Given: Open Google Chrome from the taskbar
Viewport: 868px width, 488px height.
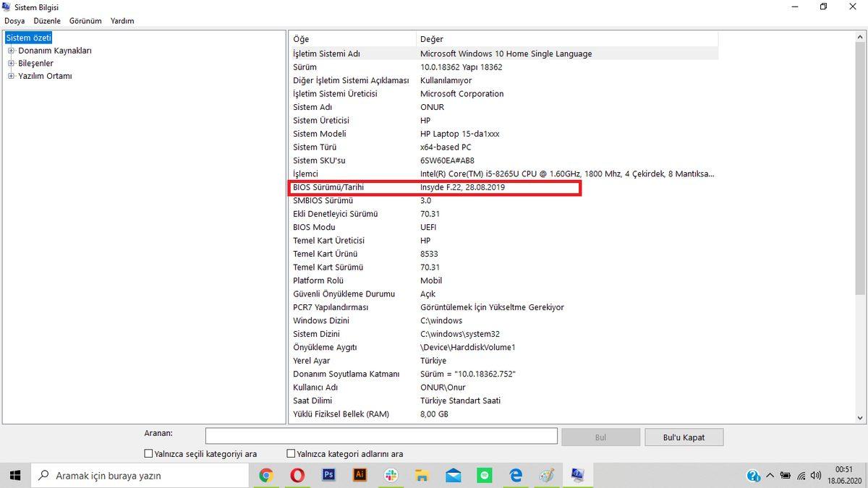Looking at the screenshot, I should click(x=266, y=475).
